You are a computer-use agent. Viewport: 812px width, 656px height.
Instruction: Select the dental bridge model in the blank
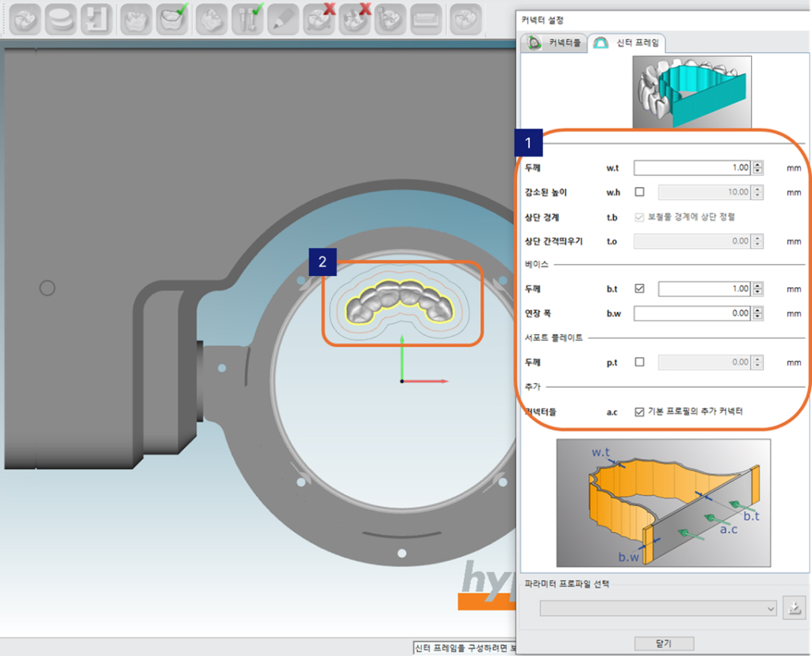[x=402, y=301]
